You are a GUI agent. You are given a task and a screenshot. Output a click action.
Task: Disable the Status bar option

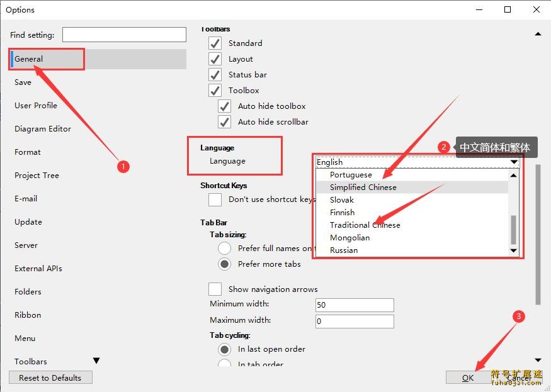point(215,73)
